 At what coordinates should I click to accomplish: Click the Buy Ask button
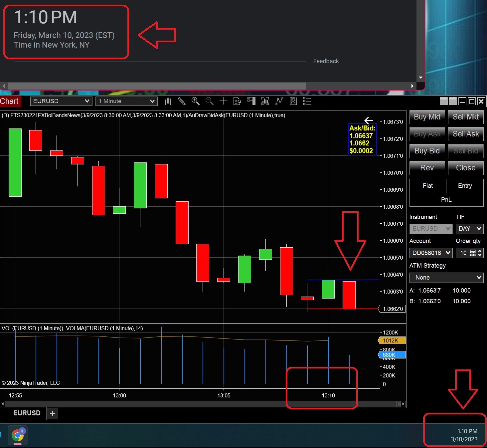[427, 134]
